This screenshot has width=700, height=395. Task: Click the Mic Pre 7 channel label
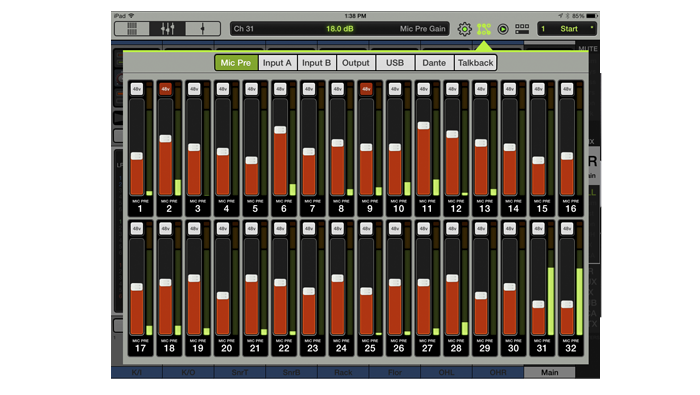point(312,206)
